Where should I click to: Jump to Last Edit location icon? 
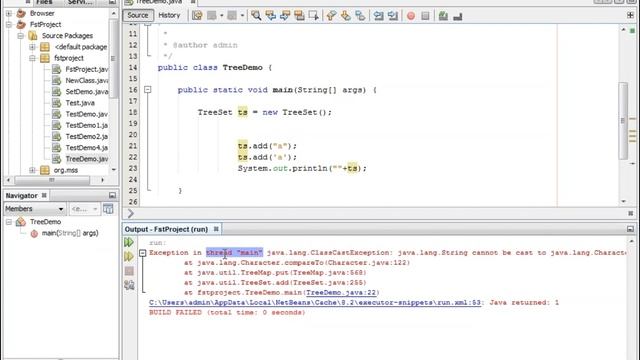click(x=197, y=16)
